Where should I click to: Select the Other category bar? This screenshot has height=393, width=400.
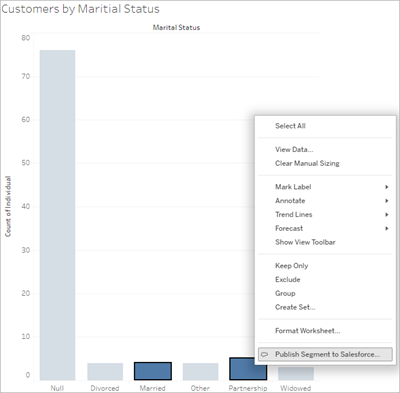point(200,372)
